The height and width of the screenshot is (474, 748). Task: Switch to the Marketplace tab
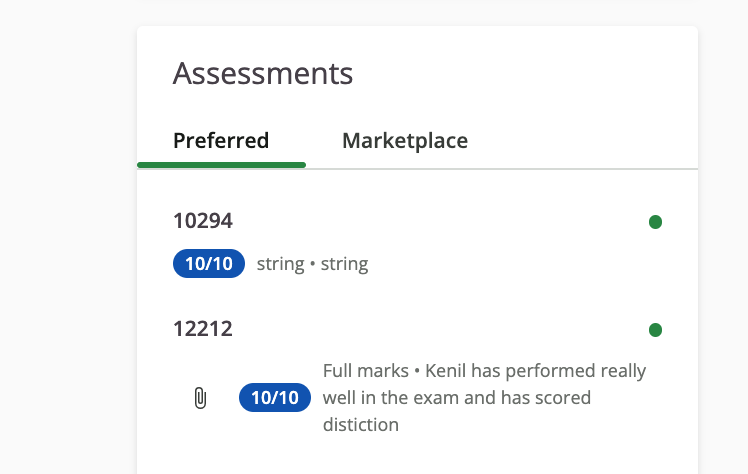[405, 141]
